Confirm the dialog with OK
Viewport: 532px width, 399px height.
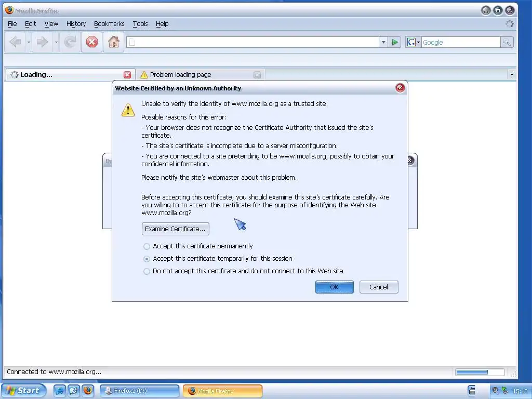(x=334, y=287)
